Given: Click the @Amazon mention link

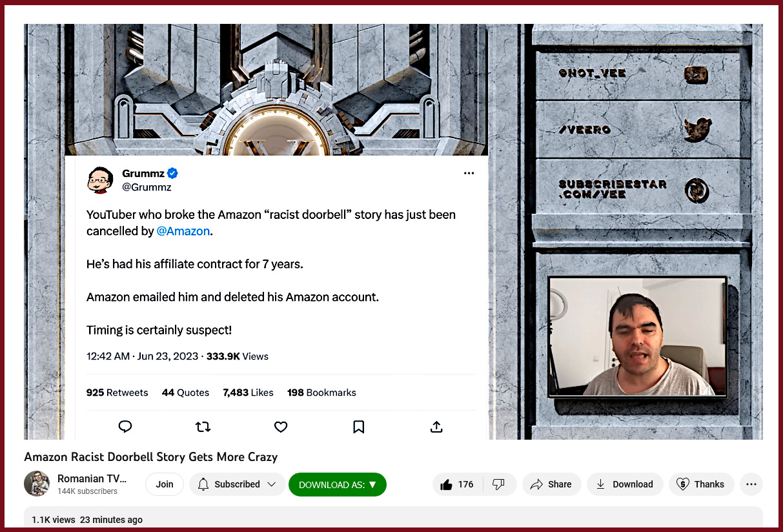Looking at the screenshot, I should 183,231.
